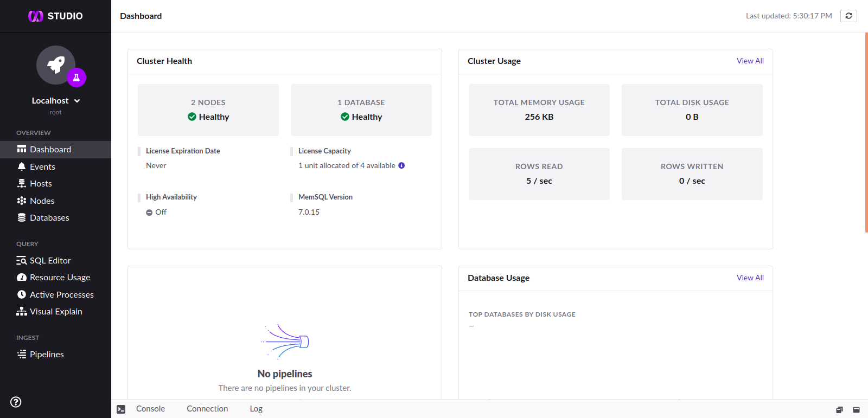The height and width of the screenshot is (418, 868).
Task: Click the High Availability Off status icon
Action: (149, 213)
